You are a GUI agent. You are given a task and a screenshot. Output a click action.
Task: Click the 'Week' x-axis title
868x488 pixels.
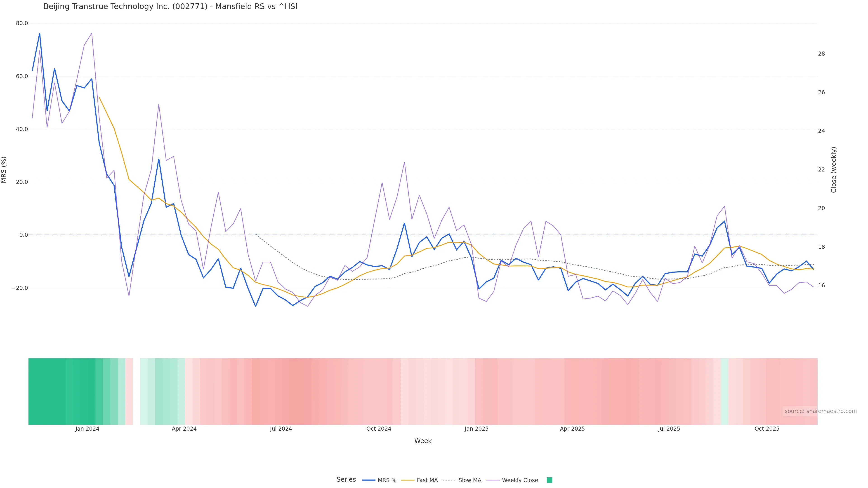(422, 441)
